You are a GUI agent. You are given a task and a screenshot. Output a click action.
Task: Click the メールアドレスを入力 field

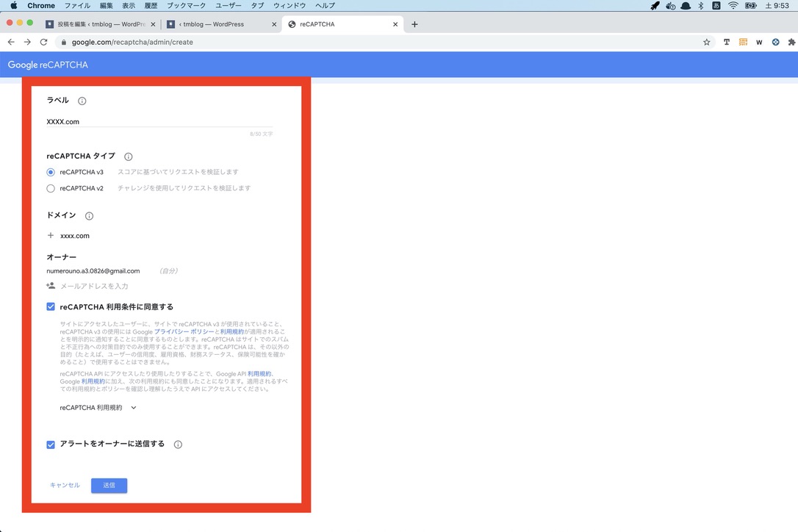click(94, 286)
